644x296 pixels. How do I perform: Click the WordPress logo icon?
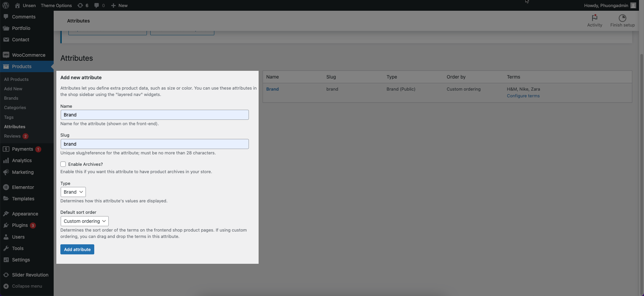click(6, 5)
